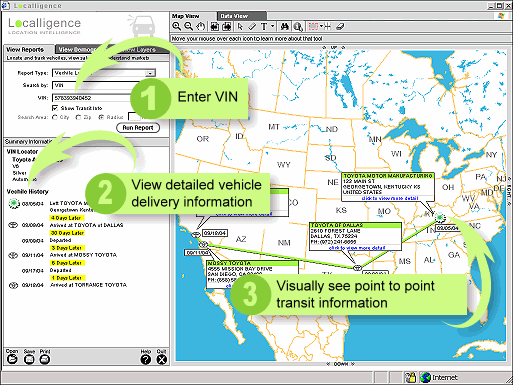513x385 pixels.
Task: Open more detail link in Toyota of Dallas callout
Action: (x=357, y=248)
